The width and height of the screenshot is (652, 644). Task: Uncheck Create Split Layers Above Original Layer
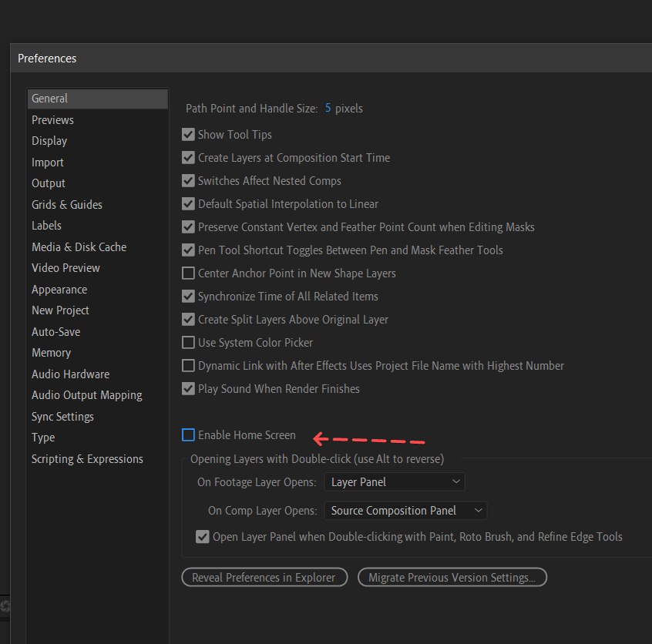click(188, 319)
